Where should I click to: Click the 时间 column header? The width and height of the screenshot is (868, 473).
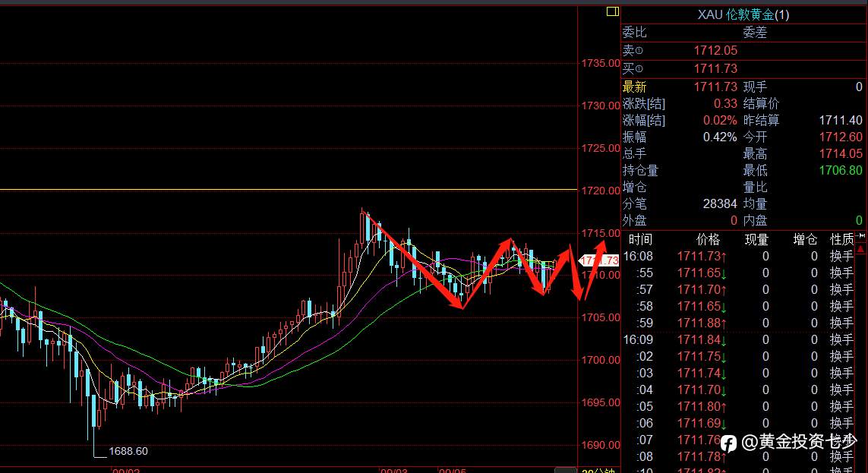point(640,239)
